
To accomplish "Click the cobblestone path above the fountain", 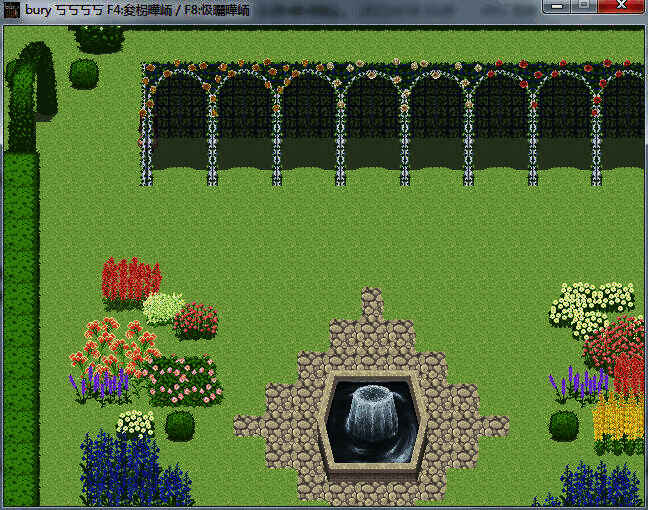I will pyautogui.click(x=372, y=325).
